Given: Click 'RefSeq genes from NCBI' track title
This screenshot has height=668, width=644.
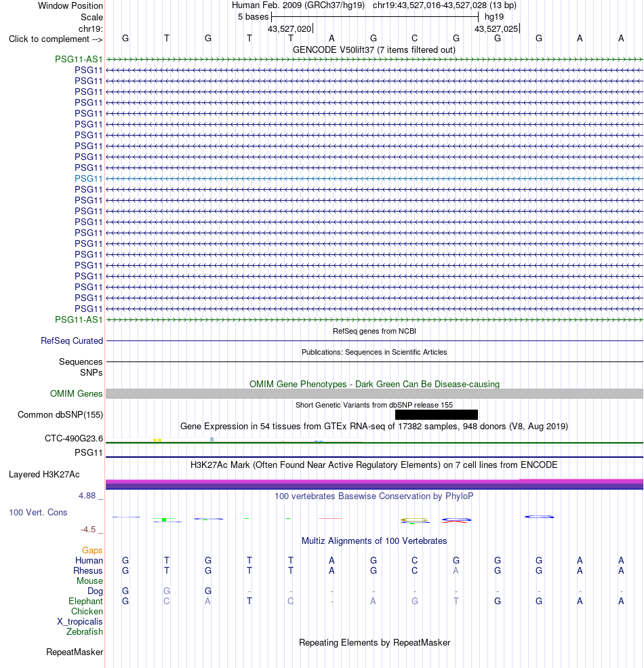Looking at the screenshot, I should (x=374, y=331).
